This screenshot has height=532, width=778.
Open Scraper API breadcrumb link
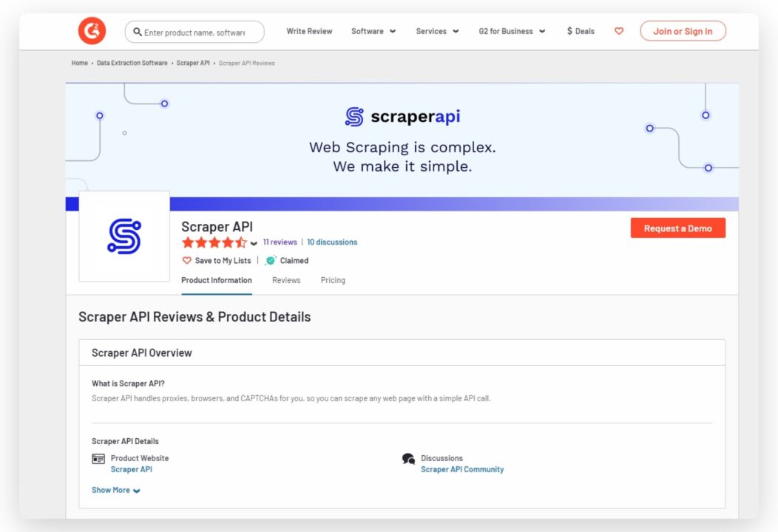(x=193, y=63)
